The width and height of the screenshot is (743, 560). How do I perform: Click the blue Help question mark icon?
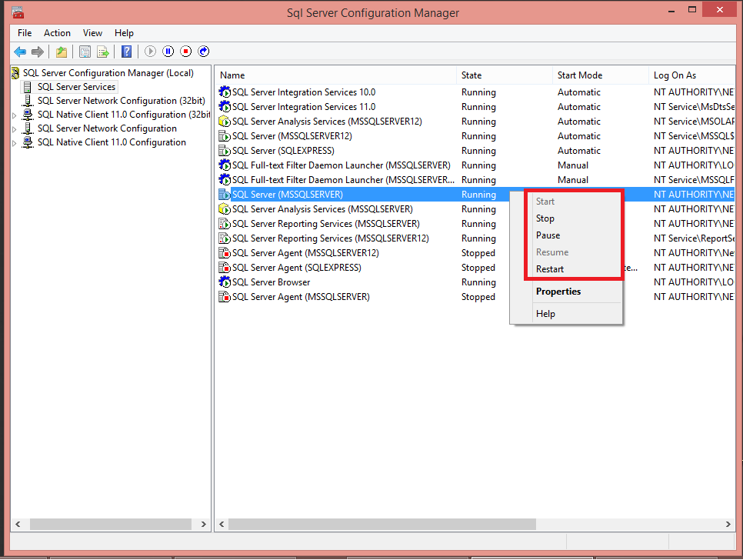(126, 52)
